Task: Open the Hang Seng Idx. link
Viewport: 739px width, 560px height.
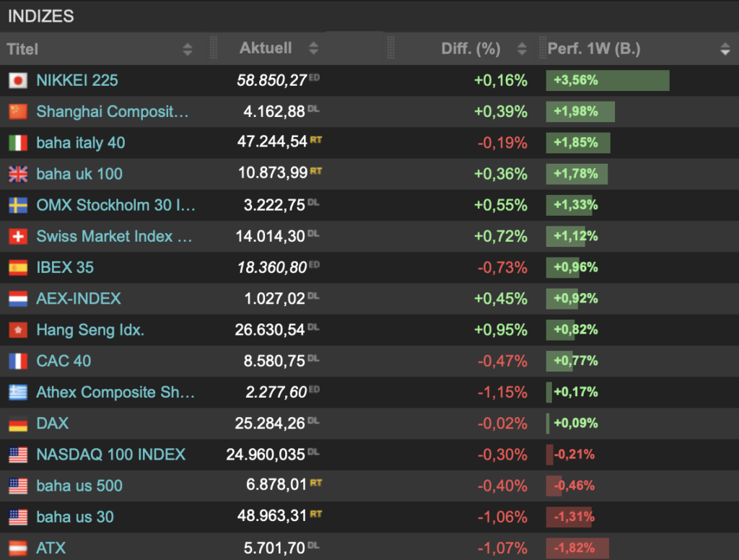Action: coord(90,330)
